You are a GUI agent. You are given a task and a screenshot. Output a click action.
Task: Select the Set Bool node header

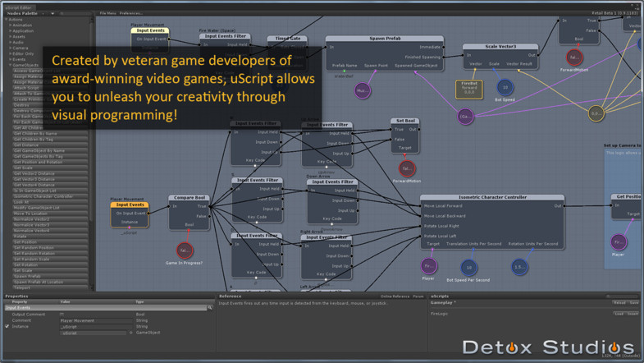(405, 121)
